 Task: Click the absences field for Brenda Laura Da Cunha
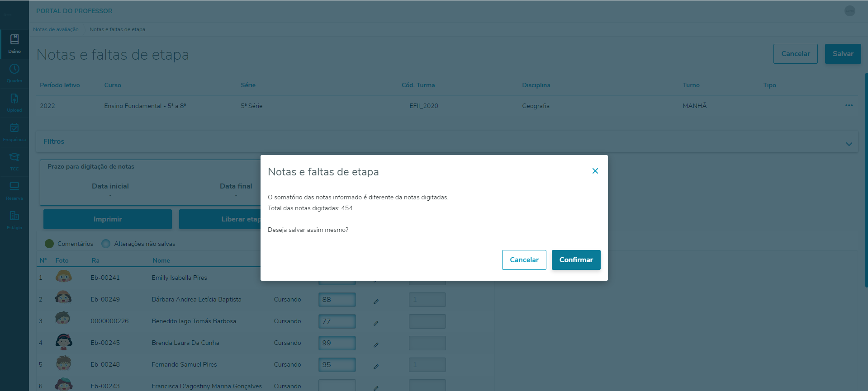(x=427, y=343)
